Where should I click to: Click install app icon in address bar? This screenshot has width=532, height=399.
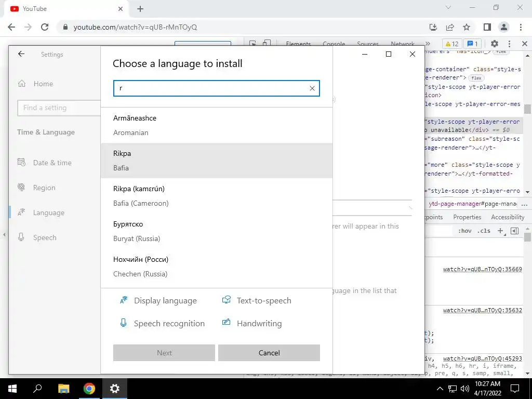(x=433, y=27)
